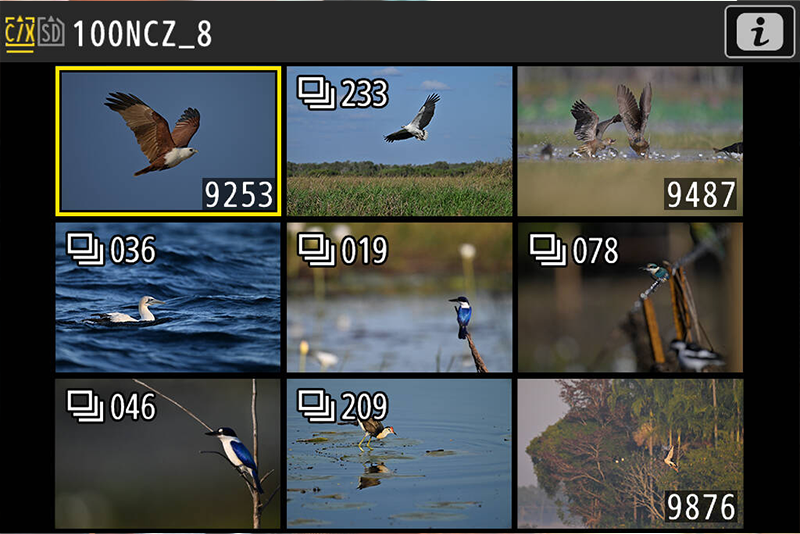Choose the white-bellied eagle over grassland thumbnail
Screen dimensions: 800x534
[x=399, y=141]
